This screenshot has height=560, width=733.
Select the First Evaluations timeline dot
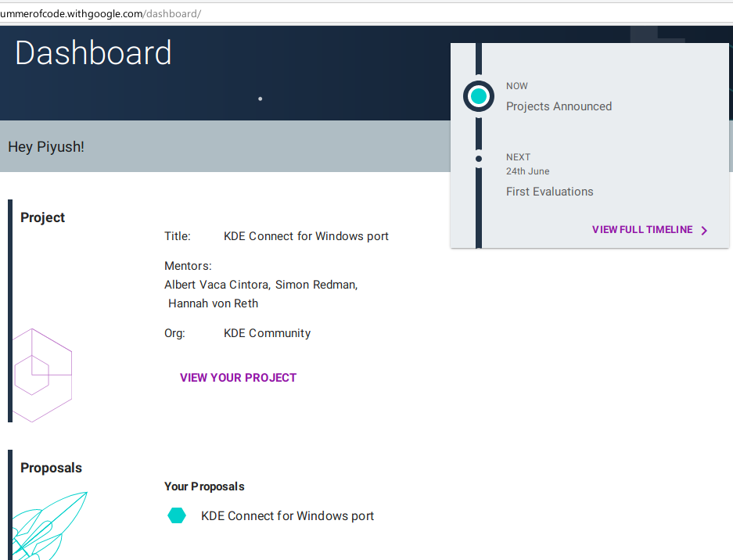pos(479,159)
